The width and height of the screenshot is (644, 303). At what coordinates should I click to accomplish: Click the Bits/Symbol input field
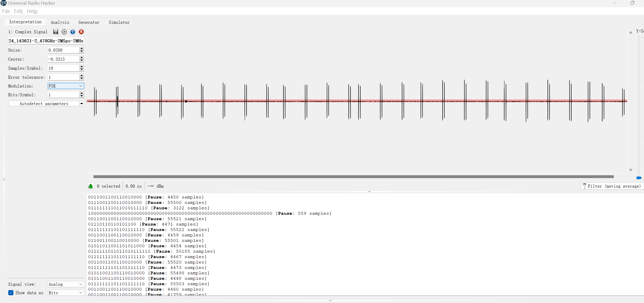[63, 95]
